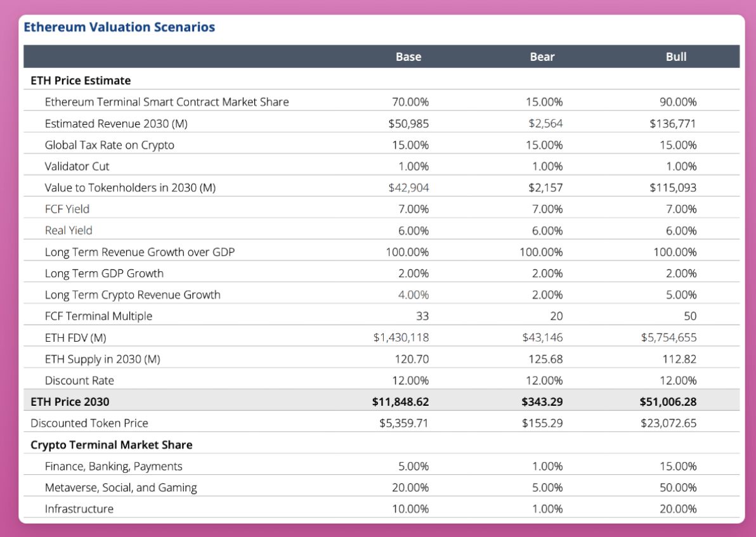The width and height of the screenshot is (756, 537).
Task: Click the Base estimated revenue value $50,985
Action: (x=408, y=124)
